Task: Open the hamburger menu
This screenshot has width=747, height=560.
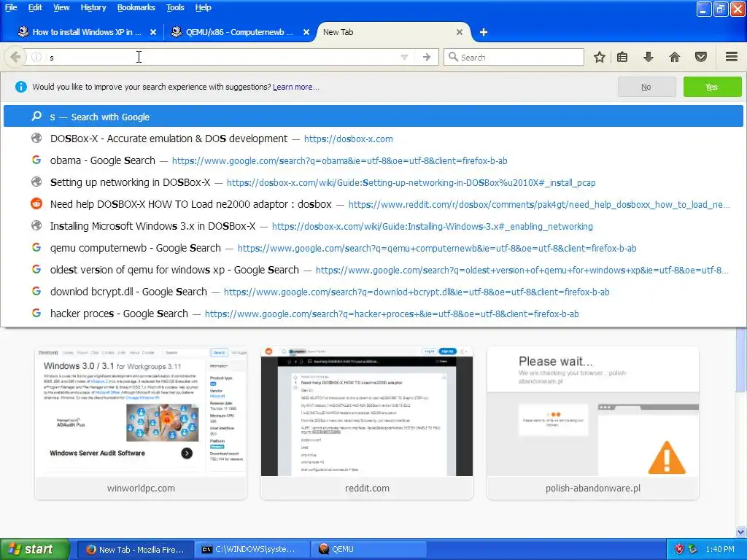Action: click(732, 57)
